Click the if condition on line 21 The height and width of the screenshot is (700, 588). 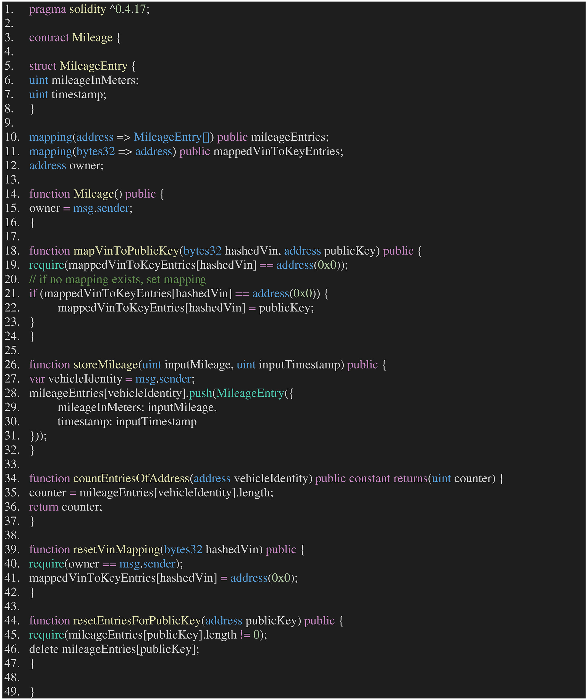point(178,294)
